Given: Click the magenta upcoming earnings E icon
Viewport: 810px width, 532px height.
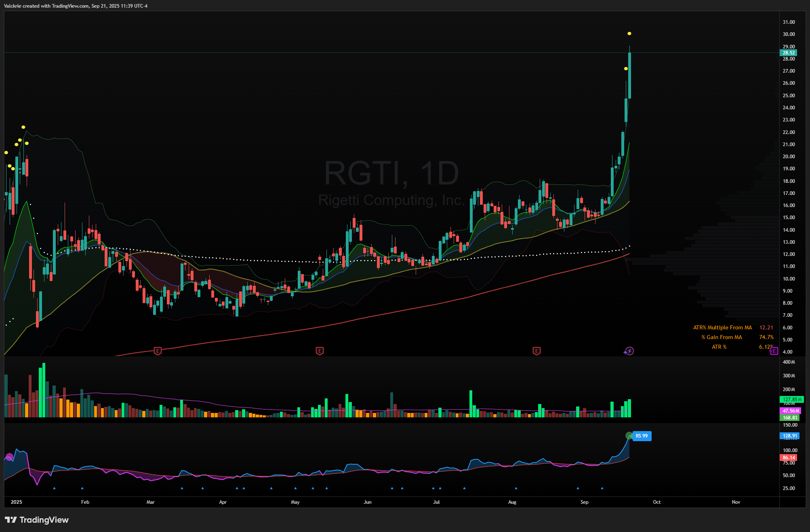Looking at the screenshot, I should coord(774,351).
